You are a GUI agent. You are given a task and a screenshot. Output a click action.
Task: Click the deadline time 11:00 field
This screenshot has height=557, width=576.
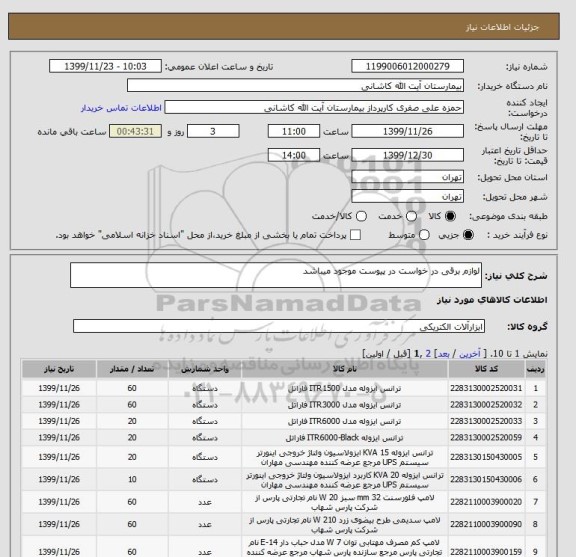294,131
